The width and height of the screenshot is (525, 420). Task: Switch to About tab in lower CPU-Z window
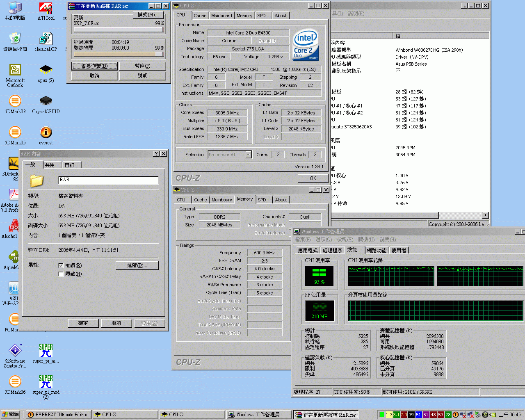tap(281, 200)
